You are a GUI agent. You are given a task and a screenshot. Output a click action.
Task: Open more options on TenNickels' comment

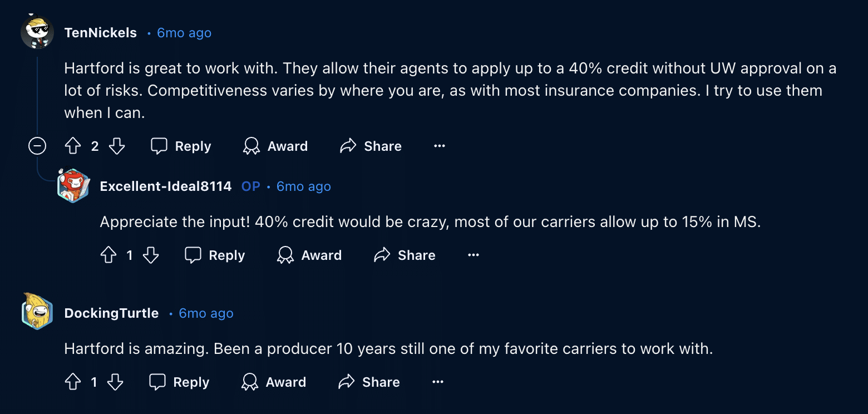click(440, 146)
